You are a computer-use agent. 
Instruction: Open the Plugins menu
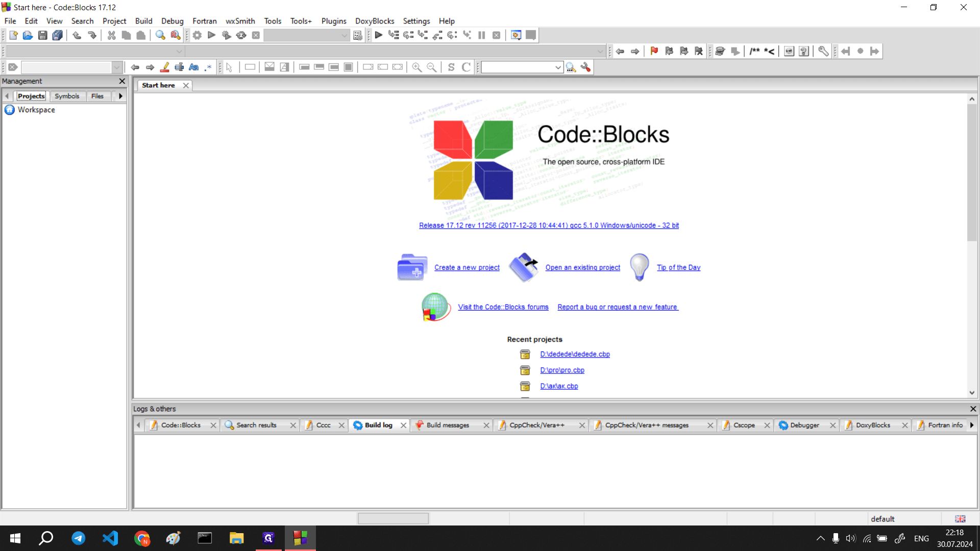pos(334,21)
